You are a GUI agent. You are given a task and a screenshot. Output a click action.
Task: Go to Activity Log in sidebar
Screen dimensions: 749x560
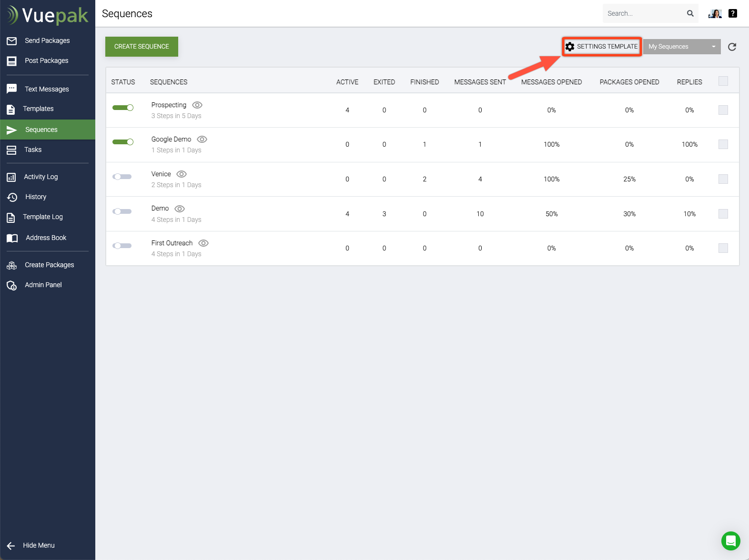point(41,177)
